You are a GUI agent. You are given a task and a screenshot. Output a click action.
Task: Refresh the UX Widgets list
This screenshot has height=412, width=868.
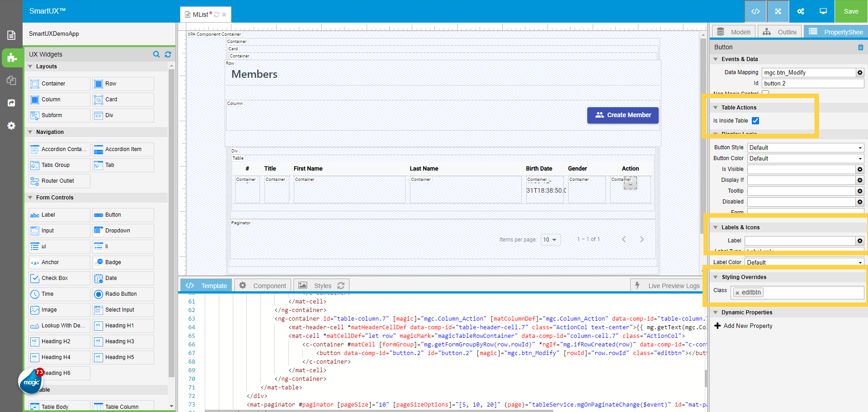tap(168, 54)
